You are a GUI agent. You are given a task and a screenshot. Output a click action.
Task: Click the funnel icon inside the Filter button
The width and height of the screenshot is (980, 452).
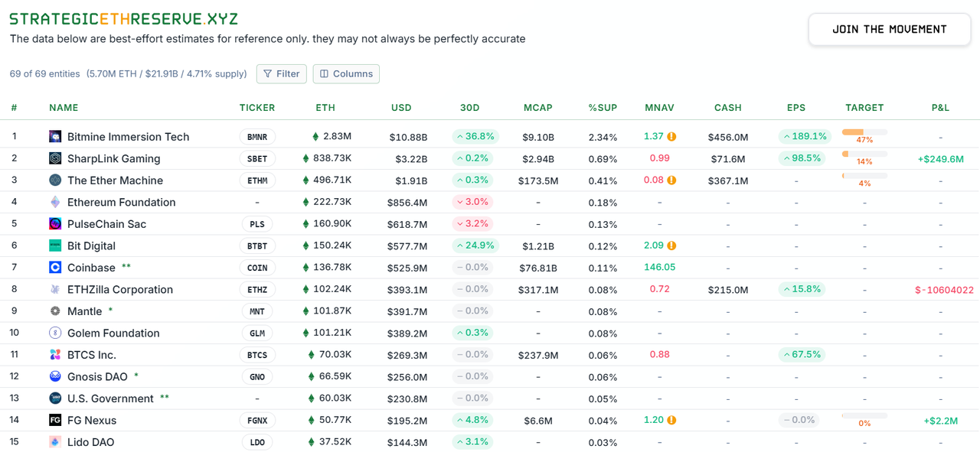pyautogui.click(x=267, y=73)
